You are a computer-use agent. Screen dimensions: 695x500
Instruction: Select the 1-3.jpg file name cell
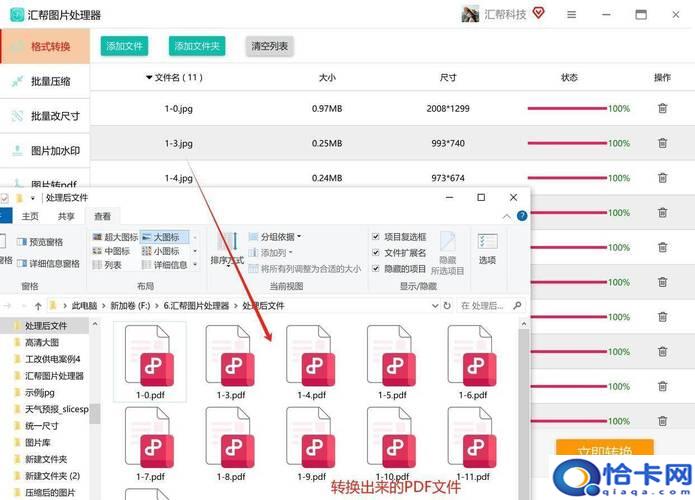(179, 143)
